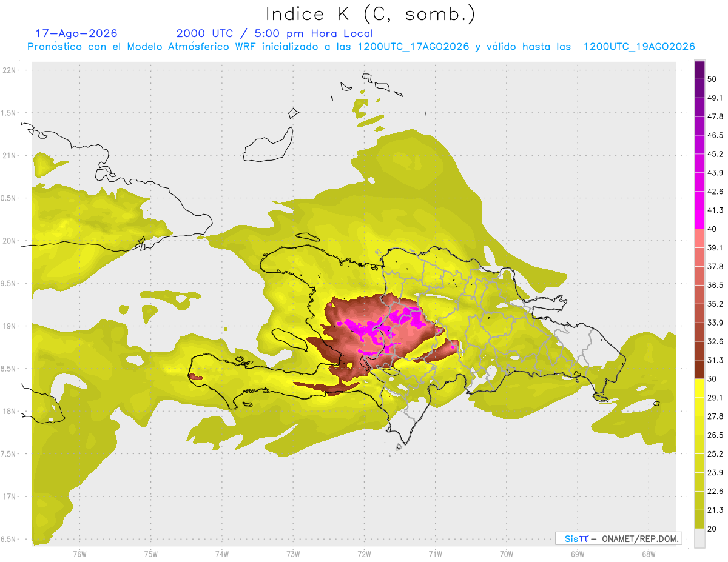Click the legend value '30'
Image resolution: width=728 pixels, height=562 pixels.
(712, 379)
